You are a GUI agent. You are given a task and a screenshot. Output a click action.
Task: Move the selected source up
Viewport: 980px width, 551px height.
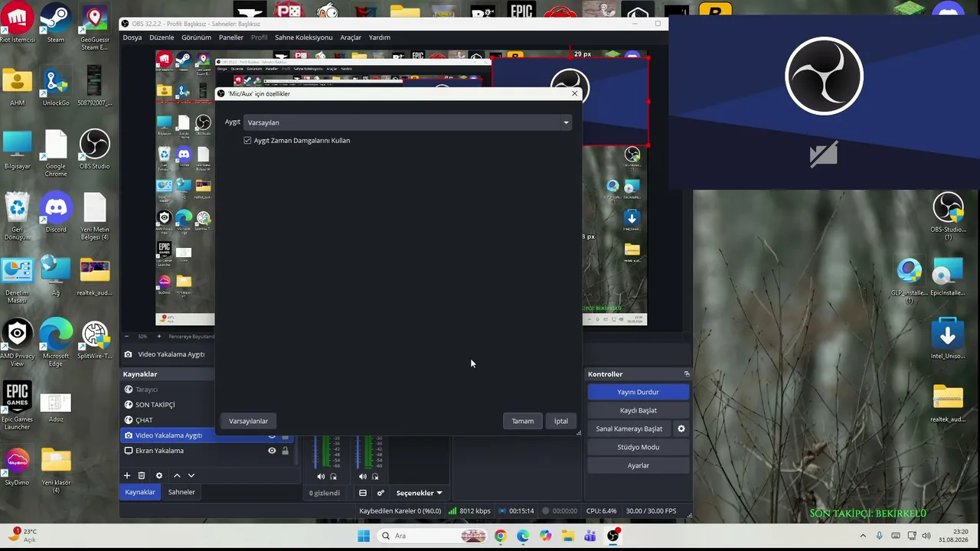[x=177, y=475]
